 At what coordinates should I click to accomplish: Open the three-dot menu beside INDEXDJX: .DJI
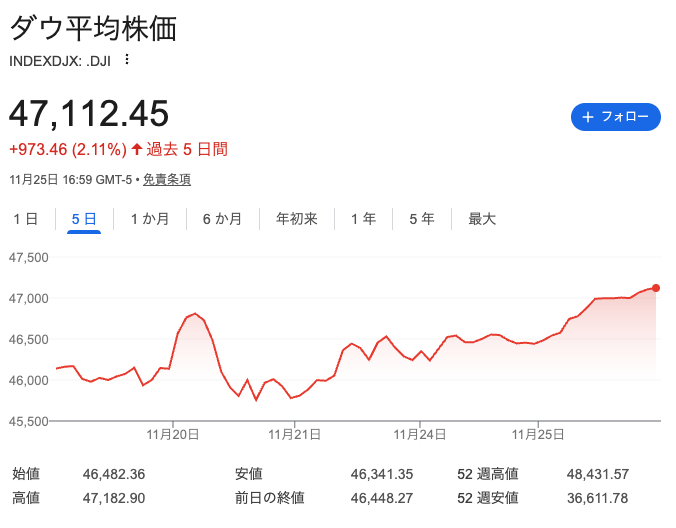[x=126, y=59]
